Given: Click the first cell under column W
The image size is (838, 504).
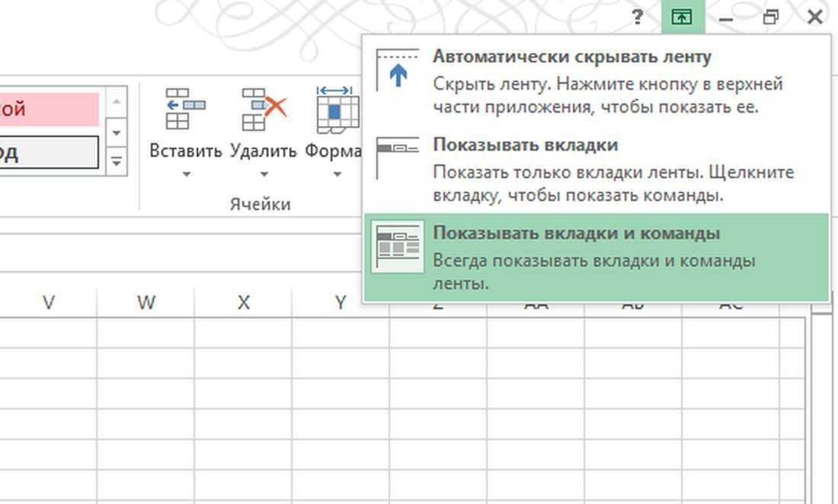Looking at the screenshot, I should (x=146, y=333).
